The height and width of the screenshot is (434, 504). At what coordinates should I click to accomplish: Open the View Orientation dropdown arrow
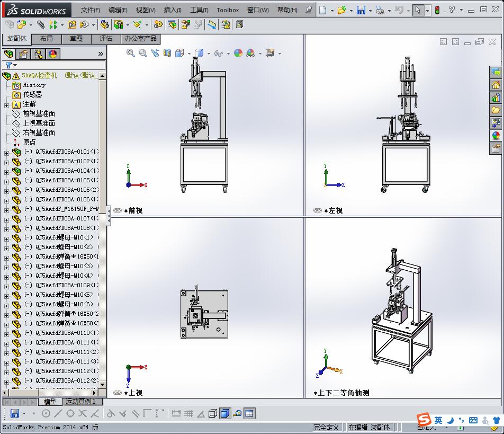pyautogui.click(x=189, y=54)
